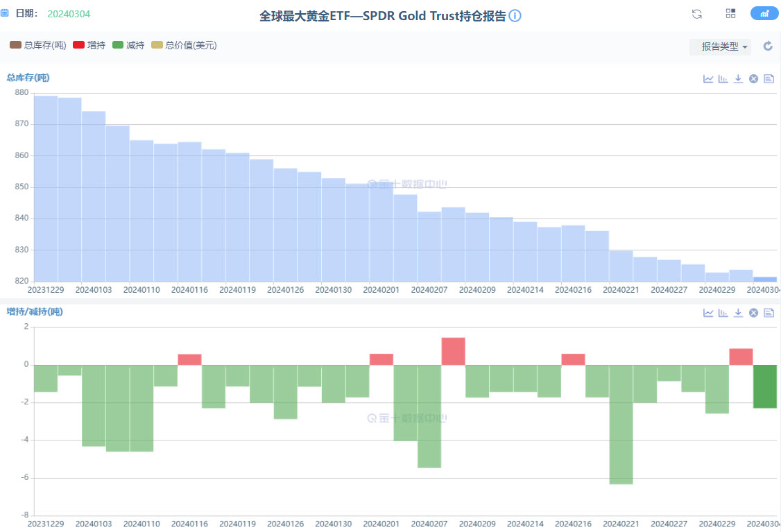The height and width of the screenshot is (532, 781).
Task: Open date picker via 20240304 date
Action: 69,14
